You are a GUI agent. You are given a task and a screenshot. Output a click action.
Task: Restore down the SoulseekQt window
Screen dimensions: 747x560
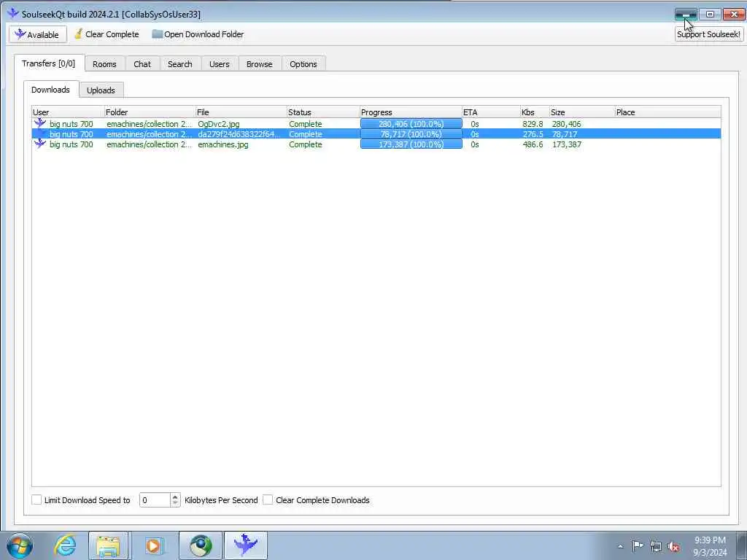(710, 15)
